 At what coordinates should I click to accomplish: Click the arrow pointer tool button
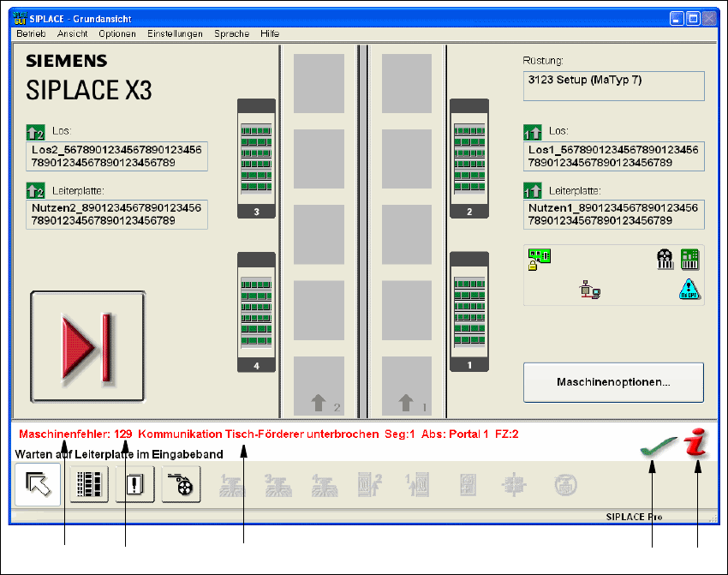tap(38, 484)
